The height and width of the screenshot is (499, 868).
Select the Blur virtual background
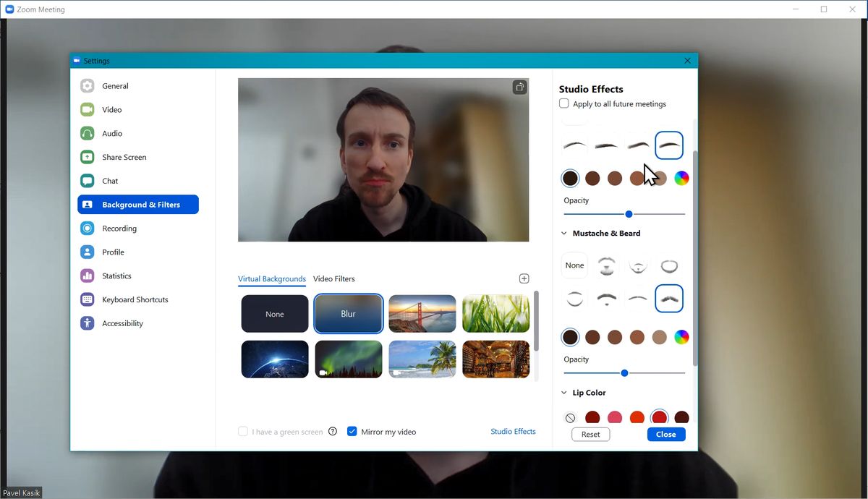pos(349,314)
